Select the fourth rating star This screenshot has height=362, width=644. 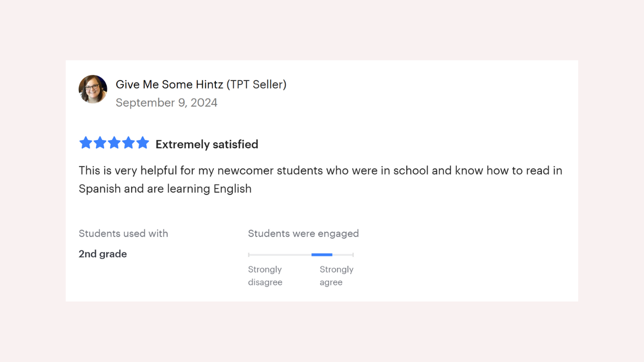(128, 143)
